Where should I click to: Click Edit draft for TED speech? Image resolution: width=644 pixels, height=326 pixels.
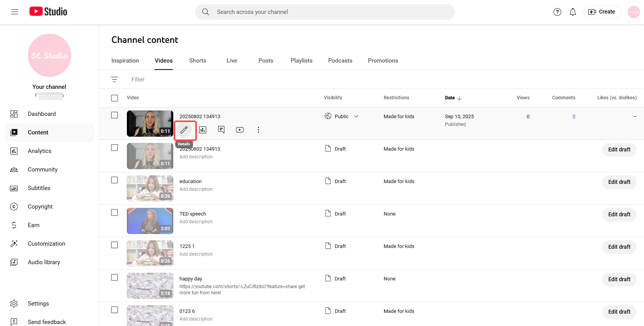pyautogui.click(x=619, y=214)
